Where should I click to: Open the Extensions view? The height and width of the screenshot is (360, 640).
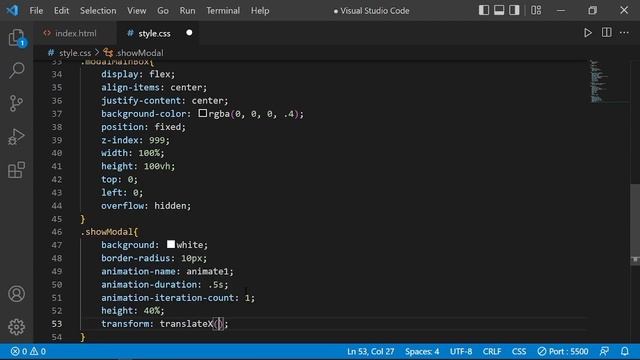coord(16,169)
